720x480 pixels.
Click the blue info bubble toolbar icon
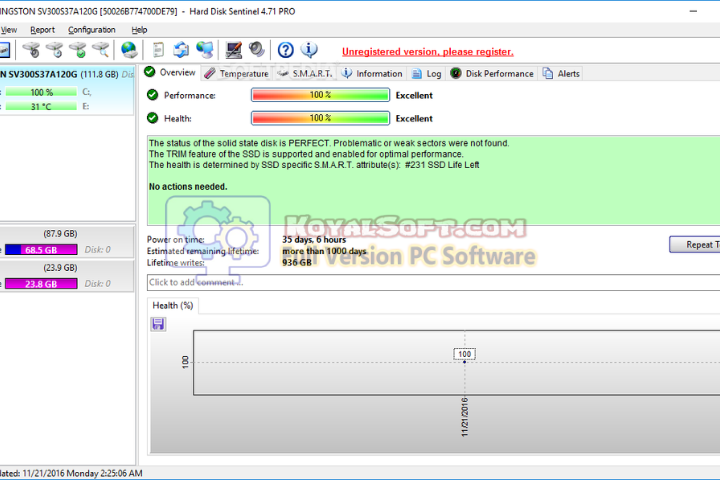click(309, 50)
